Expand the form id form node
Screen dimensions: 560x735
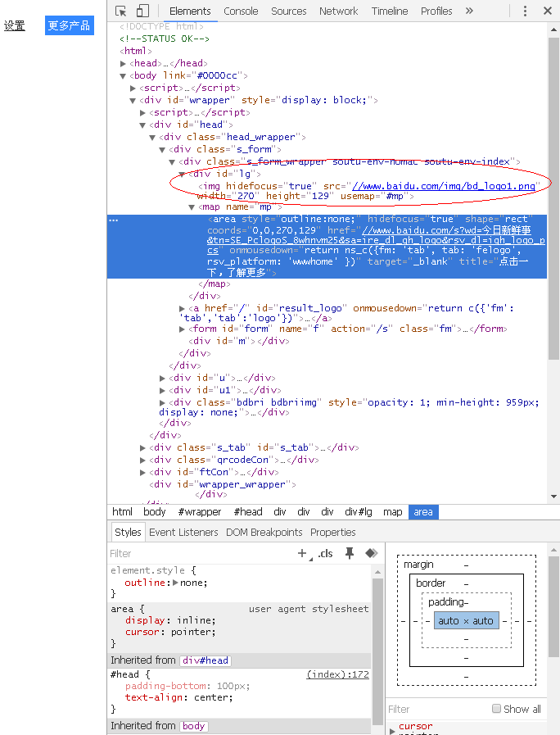click(182, 329)
